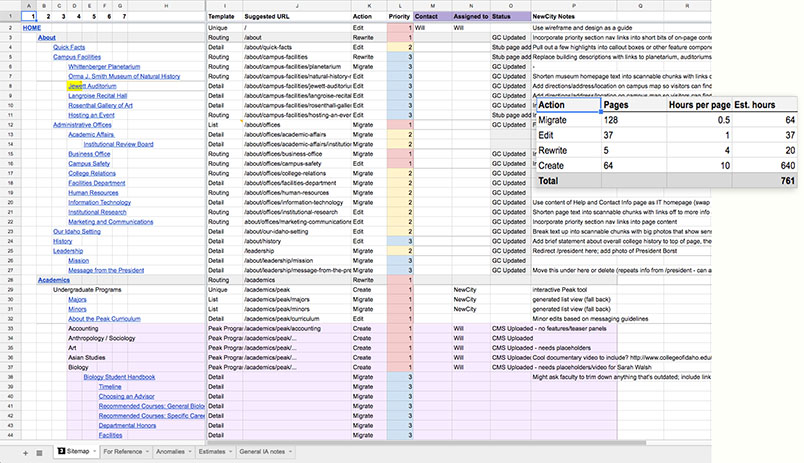Open For Reference tab dropdown arrow
Image resolution: width=804 pixels, height=463 pixels.
pos(147,452)
